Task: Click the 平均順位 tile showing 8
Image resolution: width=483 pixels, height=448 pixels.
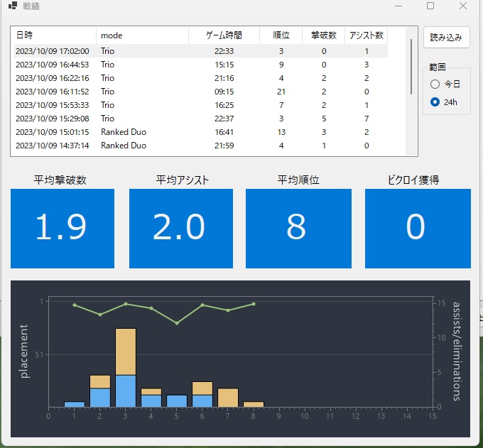Action: point(298,229)
